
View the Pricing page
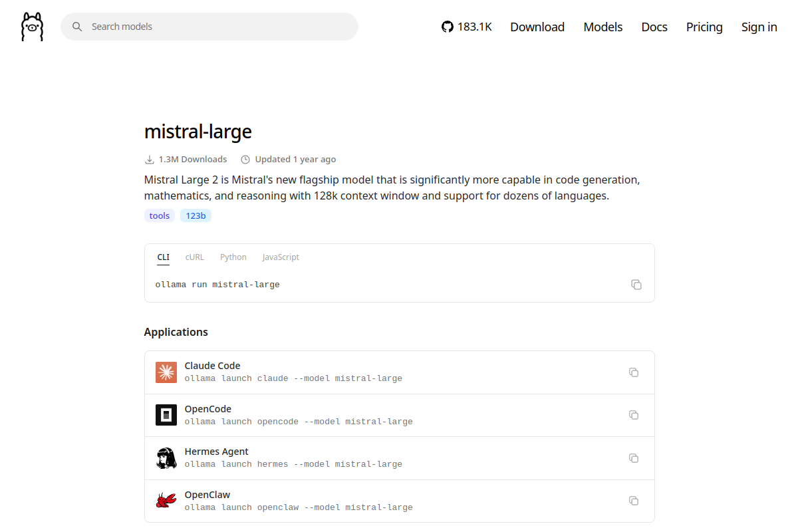click(704, 27)
